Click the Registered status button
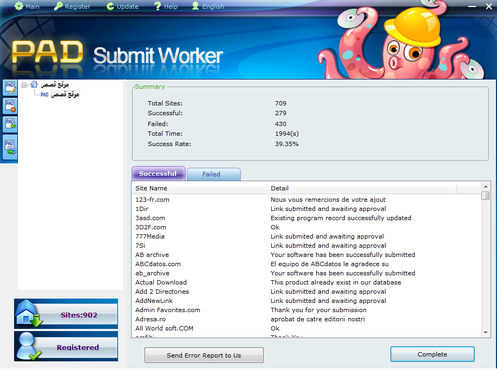The image size is (497, 370). coord(66,346)
